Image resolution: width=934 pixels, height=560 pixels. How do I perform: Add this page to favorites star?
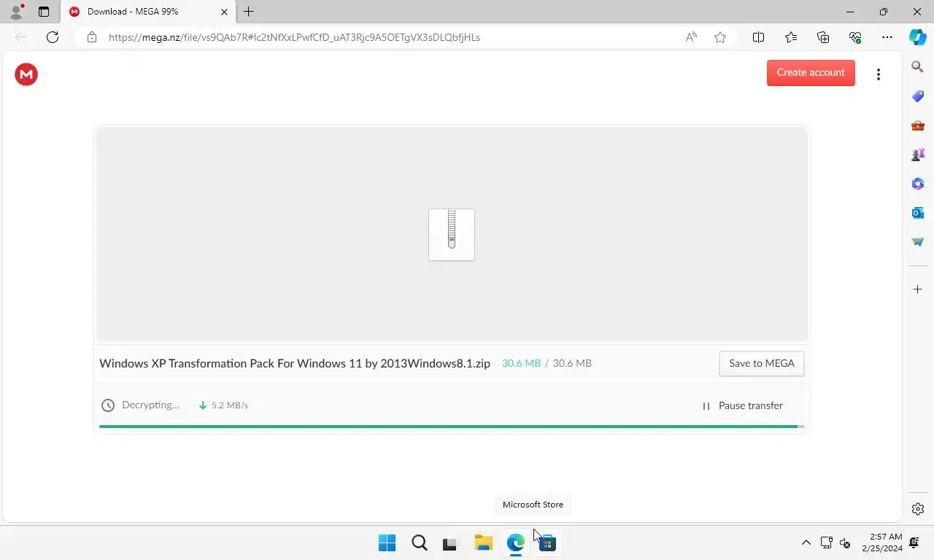click(720, 37)
